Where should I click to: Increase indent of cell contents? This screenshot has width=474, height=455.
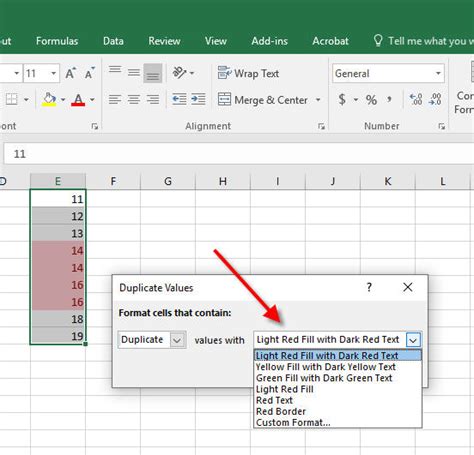[198, 99]
